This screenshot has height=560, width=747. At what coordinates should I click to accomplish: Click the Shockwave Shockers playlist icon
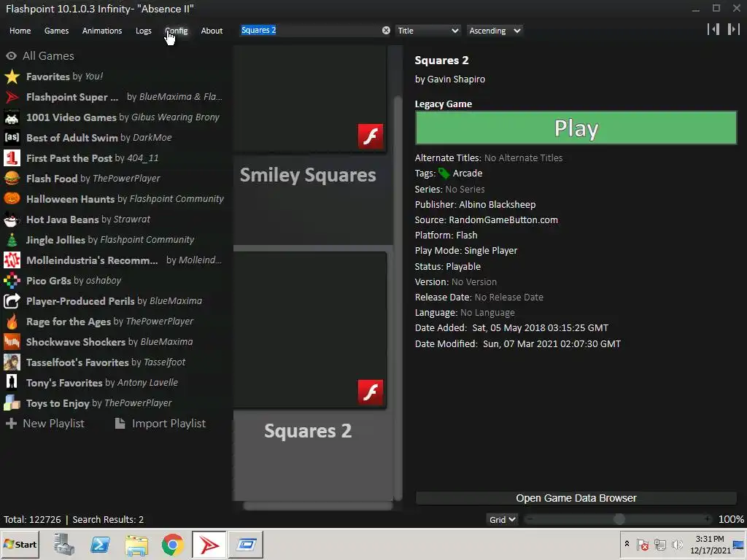[x=12, y=342]
